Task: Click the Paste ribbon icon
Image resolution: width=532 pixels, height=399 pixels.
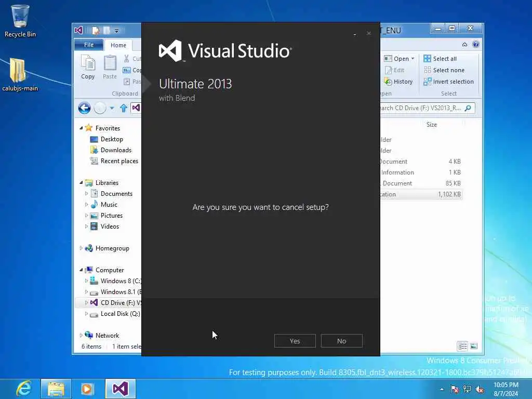Action: point(110,67)
